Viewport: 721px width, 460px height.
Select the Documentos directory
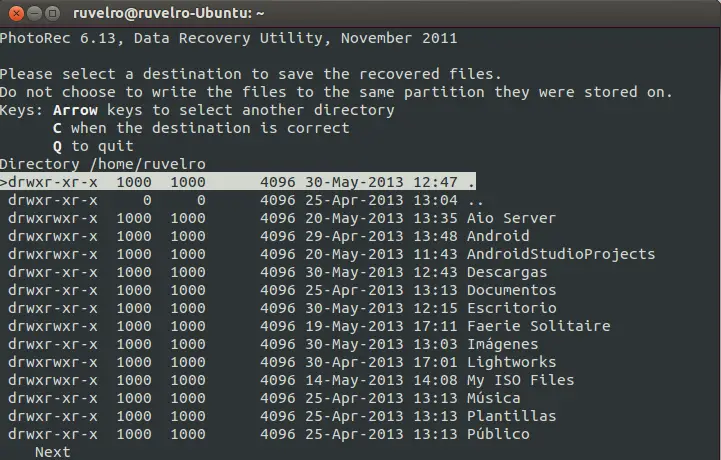[x=282, y=290]
